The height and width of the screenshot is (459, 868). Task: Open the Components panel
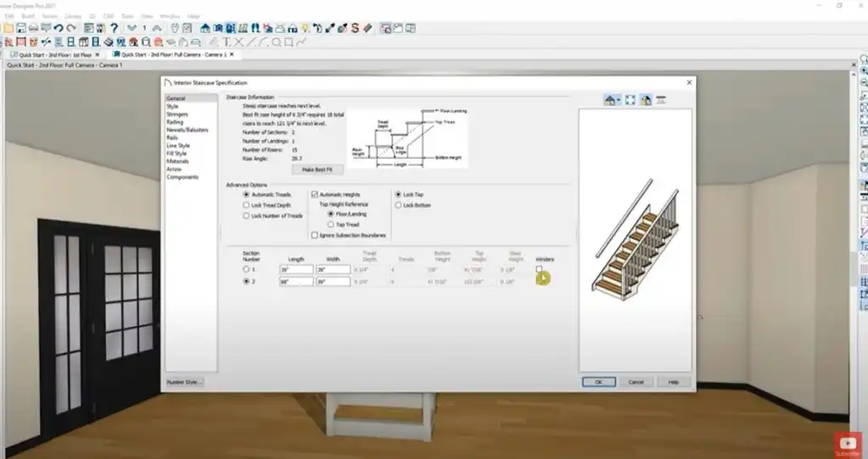click(182, 176)
